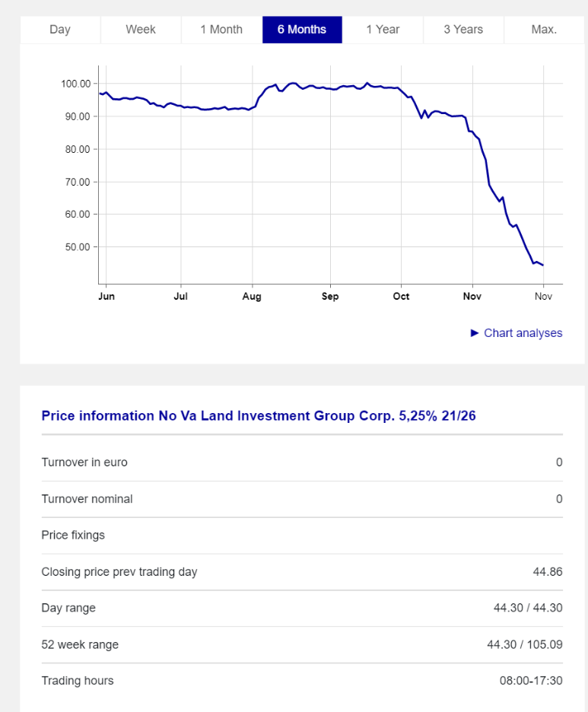
Task: Click the Sep label on the x-axis
Action: [x=330, y=297]
